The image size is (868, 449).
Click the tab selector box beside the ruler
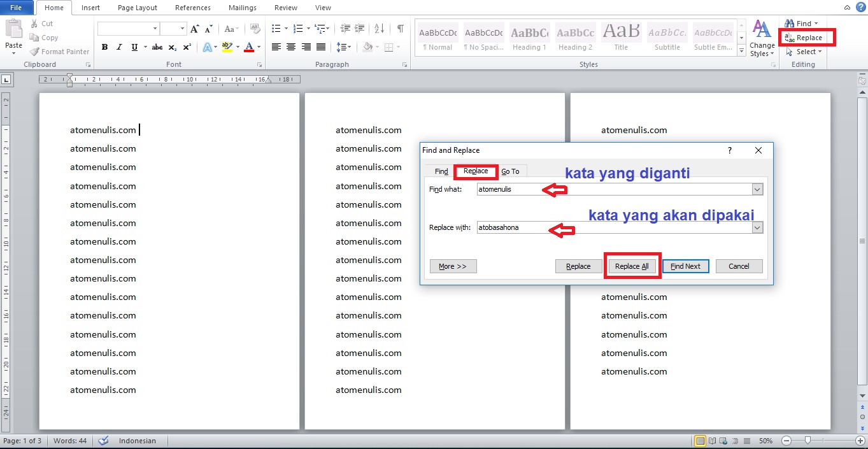(x=6, y=80)
